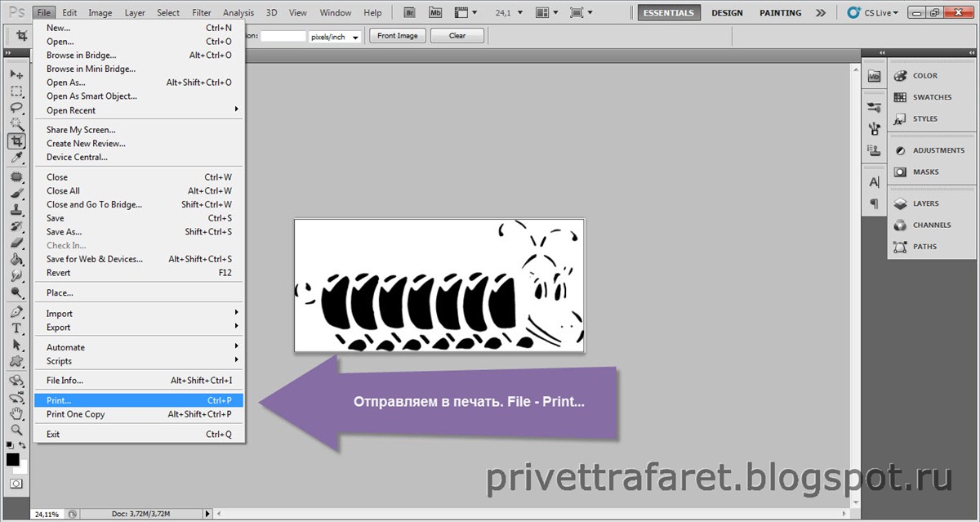Open the Brush presets panel icon
The height and width of the screenshot is (522, 980).
click(874, 107)
